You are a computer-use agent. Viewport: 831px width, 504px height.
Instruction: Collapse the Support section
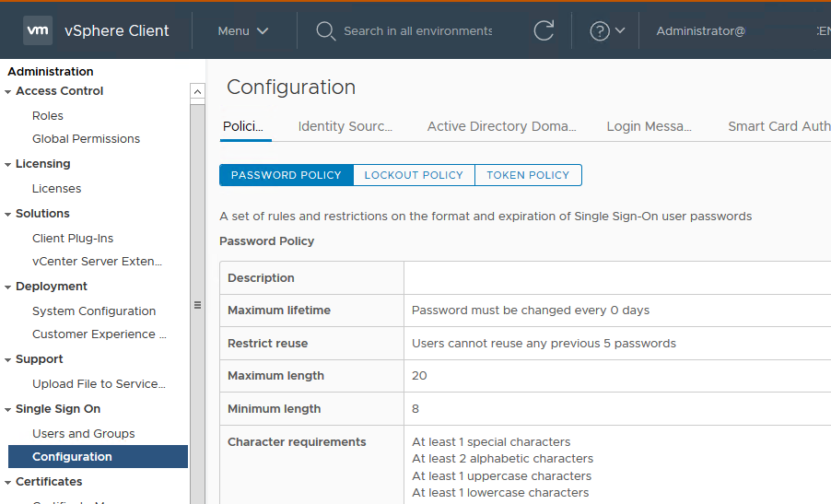(x=7, y=360)
